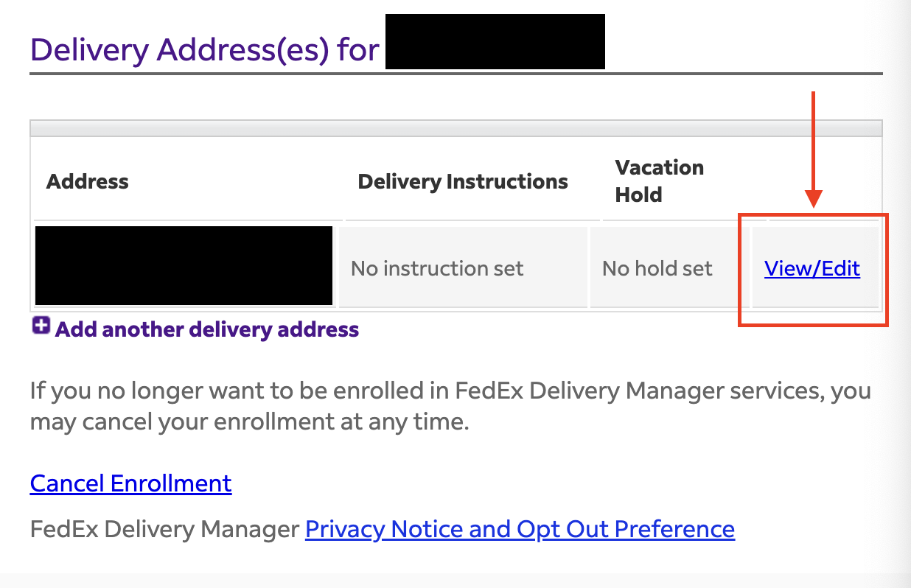
Task: Select the "No hold set" cell
Action: point(657,268)
